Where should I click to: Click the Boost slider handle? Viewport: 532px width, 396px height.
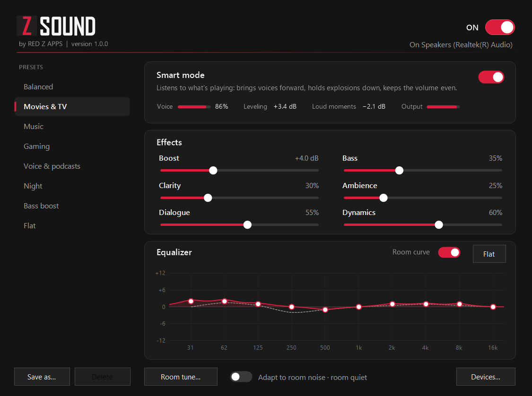(213, 170)
